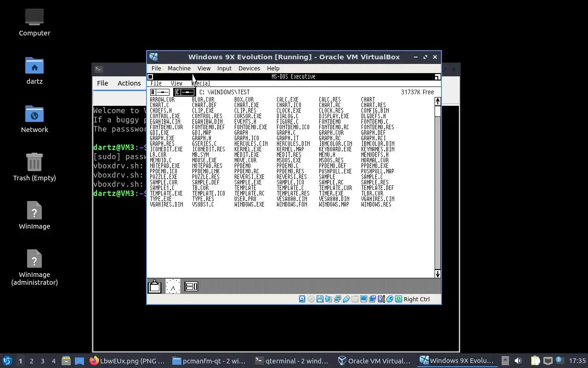Click the scroll down arrow in the file list

click(x=437, y=274)
